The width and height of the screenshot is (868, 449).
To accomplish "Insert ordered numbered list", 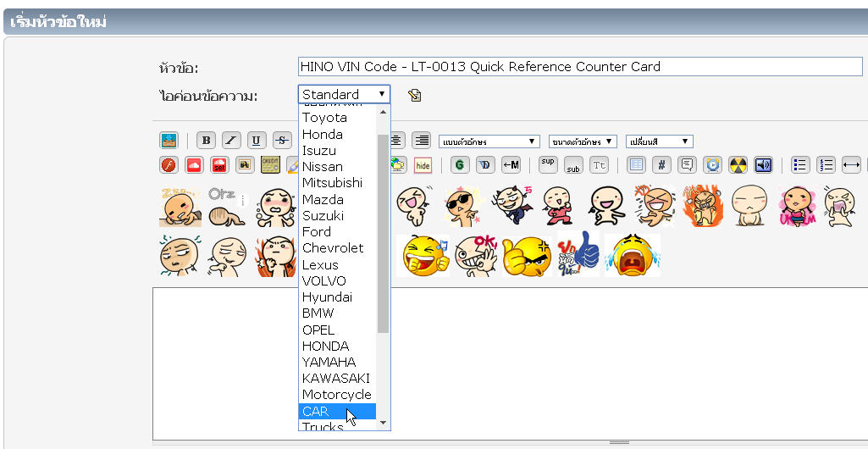I will pyautogui.click(x=826, y=165).
